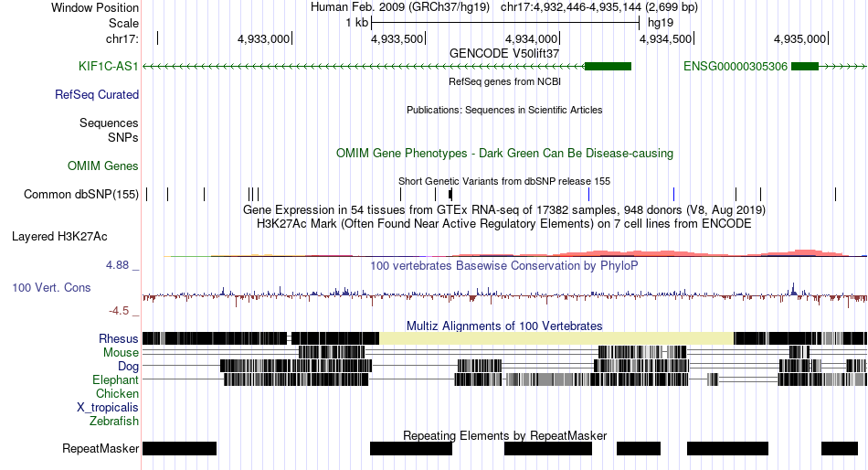This screenshot has width=868, height=470.
Task: Click the Sequences track label
Action: (109, 123)
